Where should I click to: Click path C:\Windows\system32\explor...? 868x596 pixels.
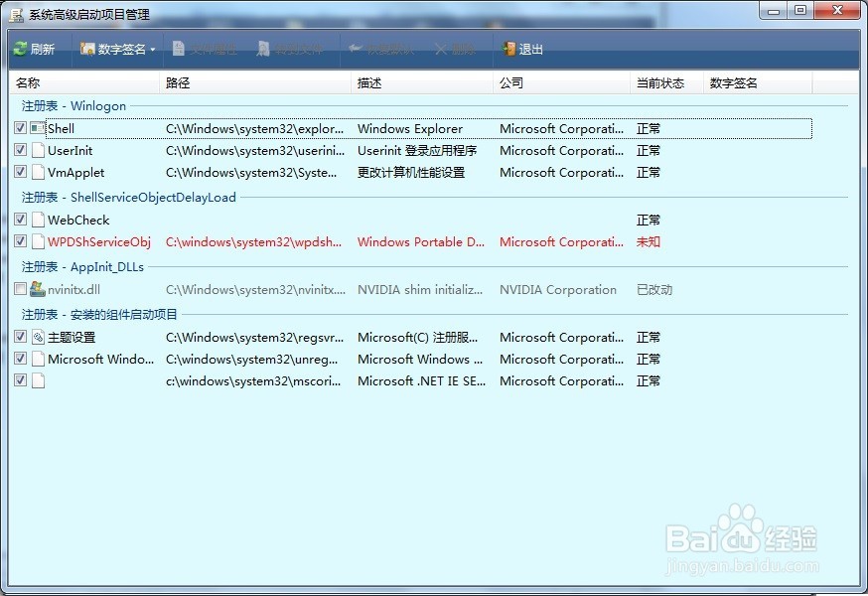254,128
